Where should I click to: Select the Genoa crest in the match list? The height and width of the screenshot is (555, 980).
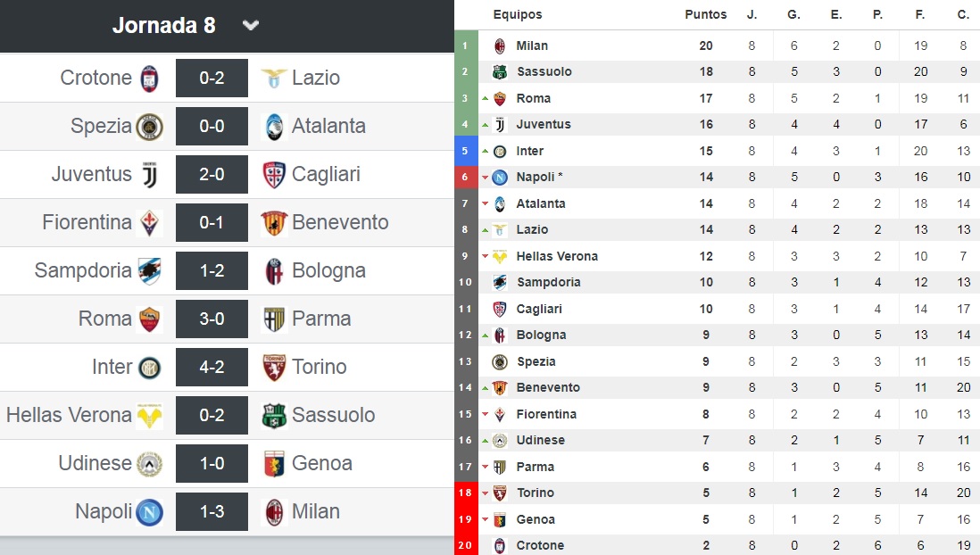274,464
